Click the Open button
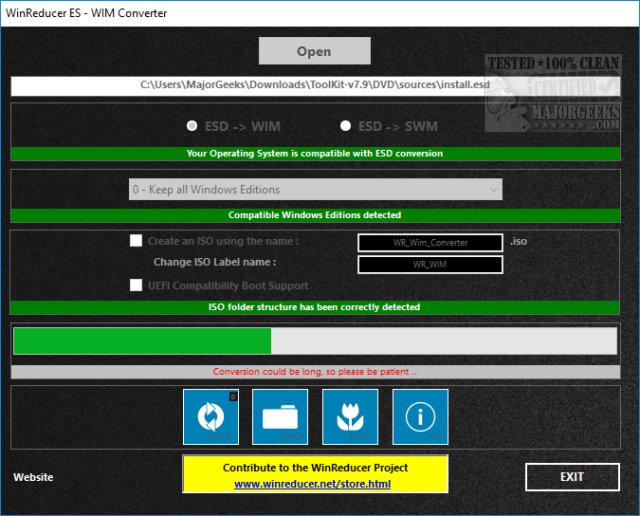 (314, 51)
